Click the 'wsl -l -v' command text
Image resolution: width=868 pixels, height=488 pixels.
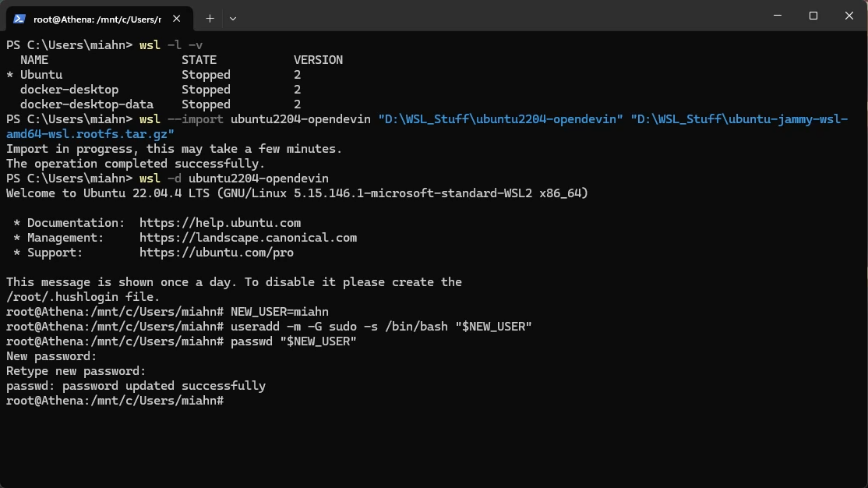pos(171,45)
